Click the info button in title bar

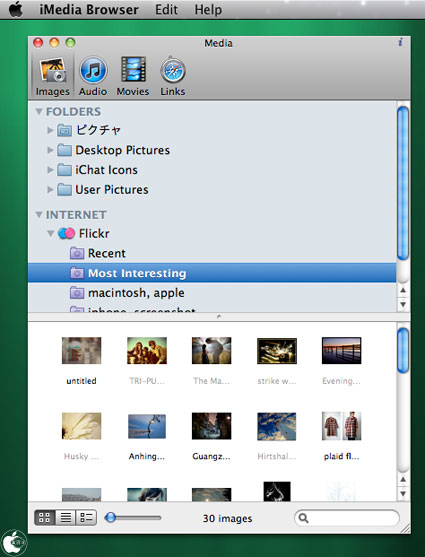(x=400, y=42)
